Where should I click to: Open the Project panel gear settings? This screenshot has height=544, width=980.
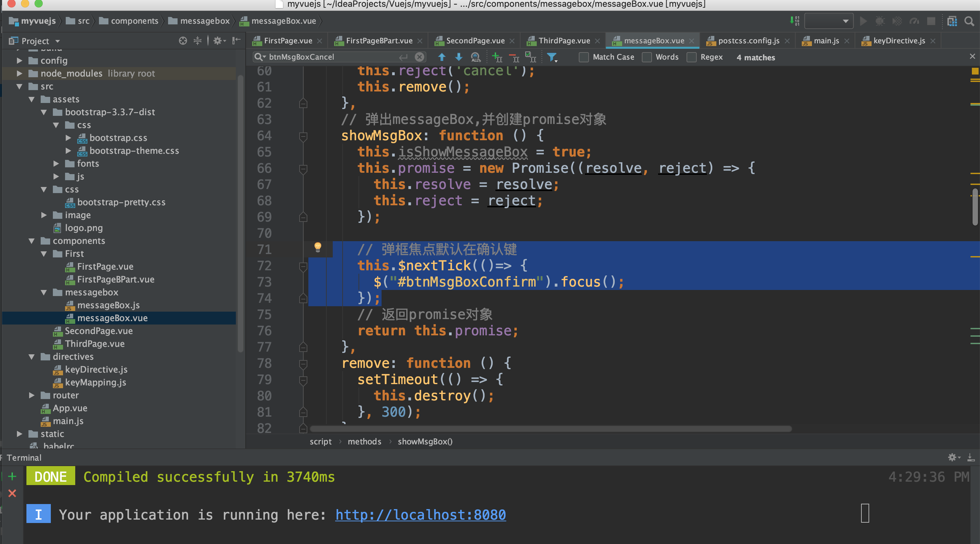[218, 41]
